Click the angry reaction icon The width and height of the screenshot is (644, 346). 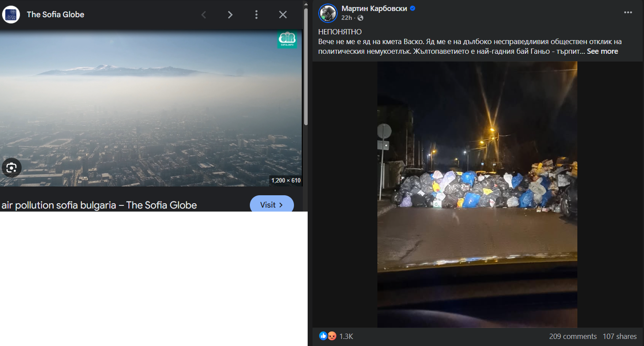coord(332,336)
